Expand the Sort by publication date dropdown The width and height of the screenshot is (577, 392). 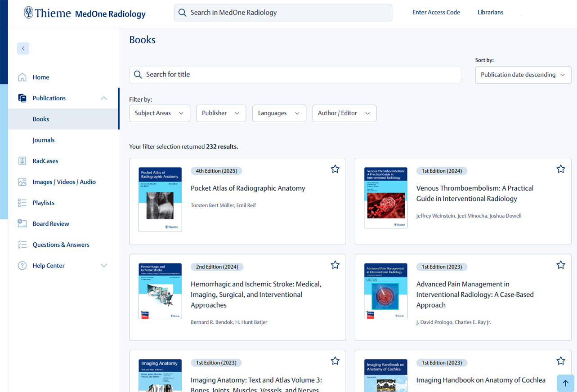point(523,75)
